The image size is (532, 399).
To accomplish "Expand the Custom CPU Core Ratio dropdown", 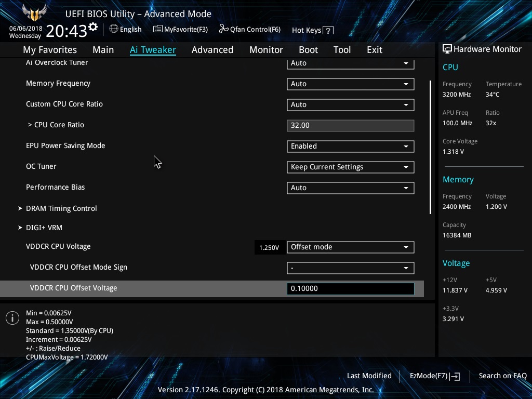I will (351, 105).
